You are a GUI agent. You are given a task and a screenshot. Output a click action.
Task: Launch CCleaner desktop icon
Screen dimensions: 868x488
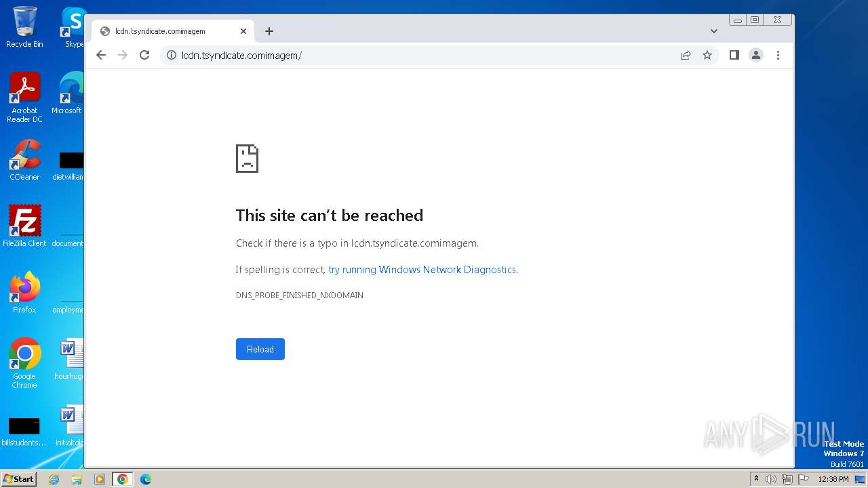(x=24, y=160)
